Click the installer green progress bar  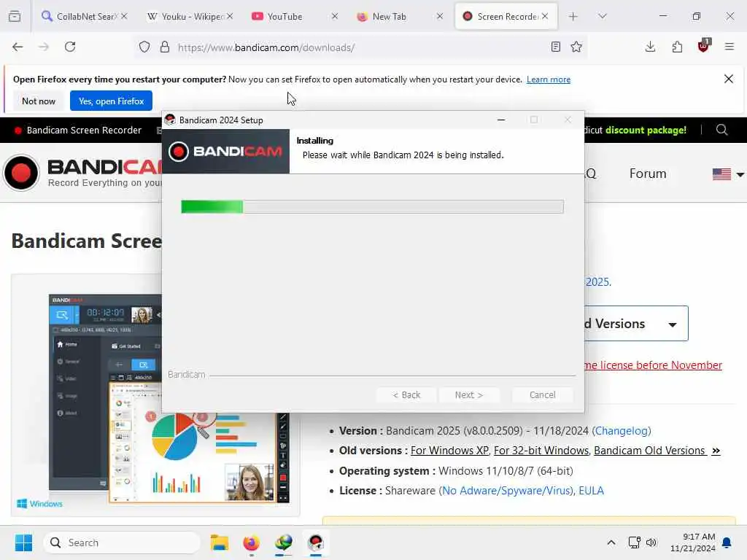(x=372, y=206)
